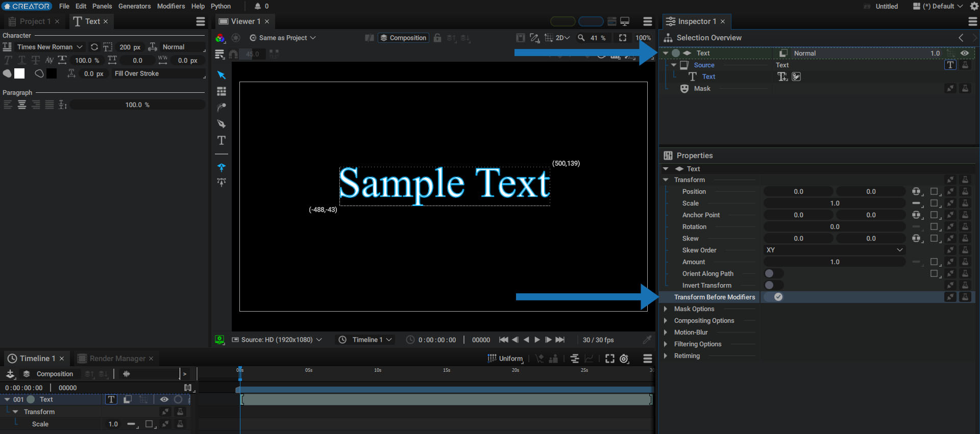
Task: Fit viewer to frame icon
Action: click(623, 38)
